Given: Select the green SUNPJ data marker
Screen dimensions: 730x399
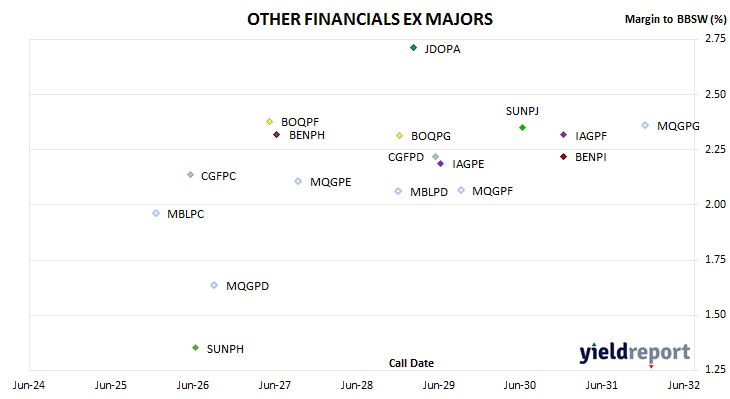Looking at the screenshot, I should pyautogui.click(x=522, y=128).
